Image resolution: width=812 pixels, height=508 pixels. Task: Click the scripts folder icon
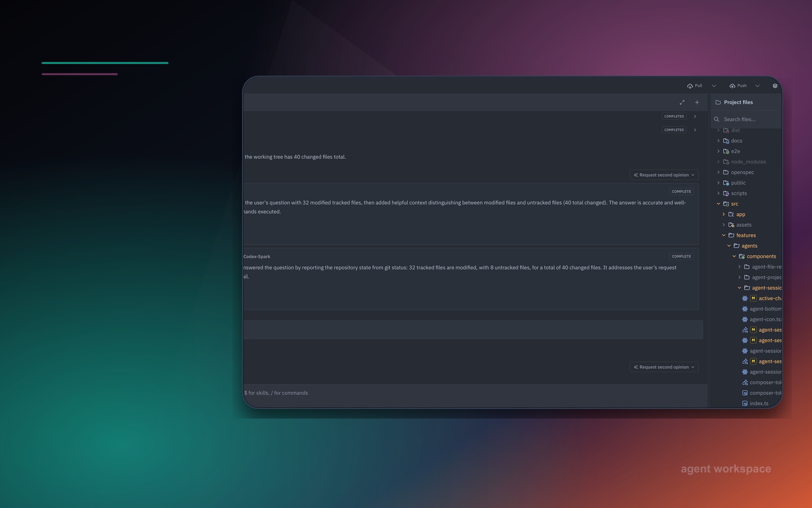click(x=726, y=194)
